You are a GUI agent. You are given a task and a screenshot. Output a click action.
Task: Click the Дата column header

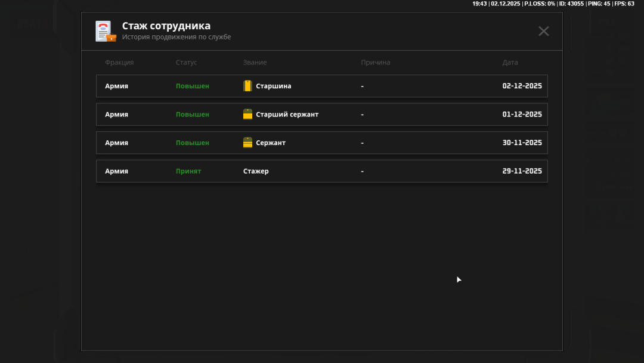click(510, 63)
